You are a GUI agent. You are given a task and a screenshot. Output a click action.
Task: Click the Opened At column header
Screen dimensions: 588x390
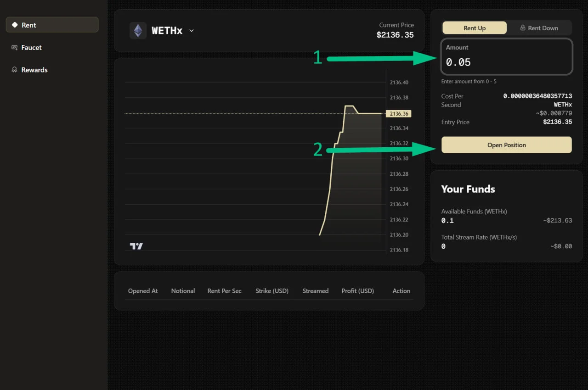coord(143,291)
